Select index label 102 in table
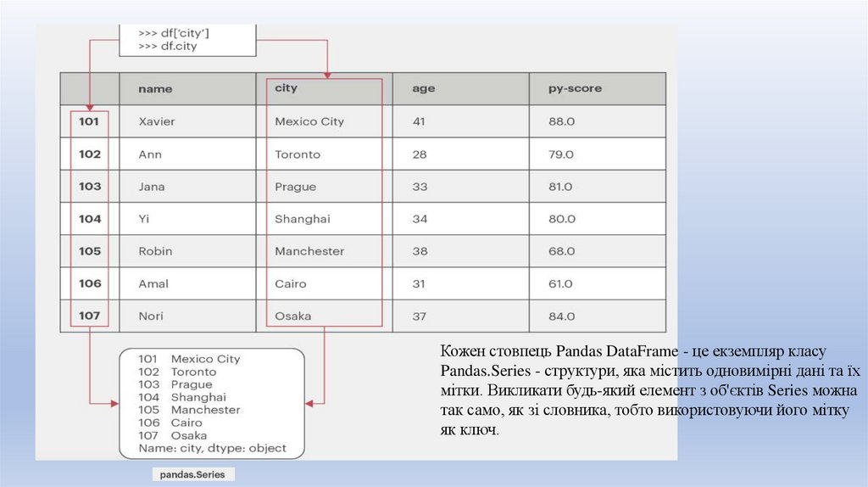The width and height of the screenshot is (868, 487). pyautogui.click(x=90, y=154)
